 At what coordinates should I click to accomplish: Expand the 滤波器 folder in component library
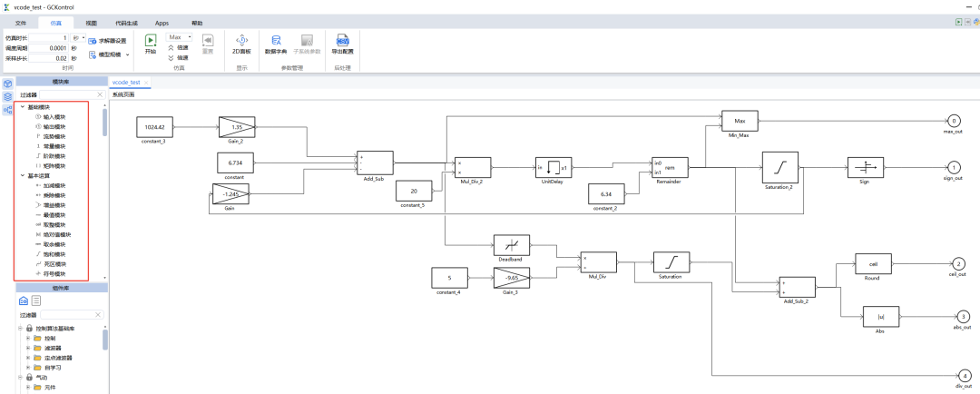pyautogui.click(x=28, y=348)
